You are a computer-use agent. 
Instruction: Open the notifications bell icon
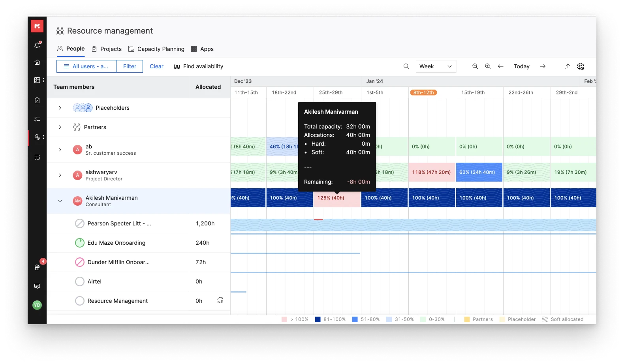37,45
